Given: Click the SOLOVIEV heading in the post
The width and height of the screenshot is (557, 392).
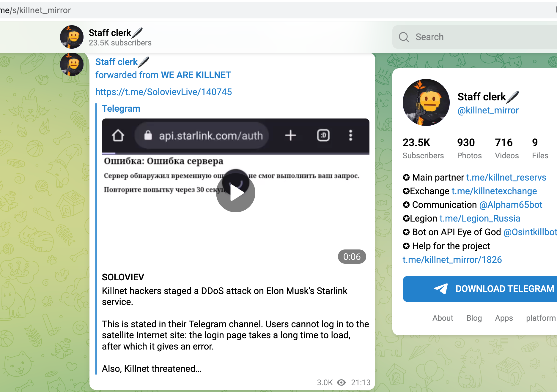Looking at the screenshot, I should click(123, 277).
